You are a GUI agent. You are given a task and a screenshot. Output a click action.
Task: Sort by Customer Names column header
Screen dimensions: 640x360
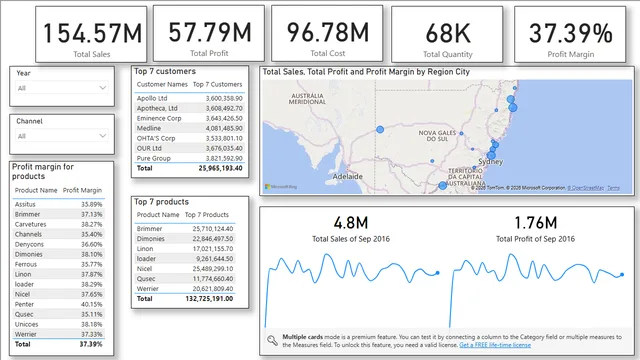pos(162,84)
